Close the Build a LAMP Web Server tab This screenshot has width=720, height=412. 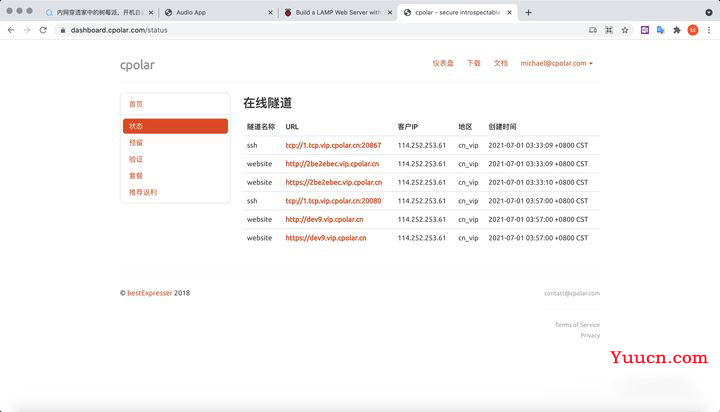[x=390, y=12]
